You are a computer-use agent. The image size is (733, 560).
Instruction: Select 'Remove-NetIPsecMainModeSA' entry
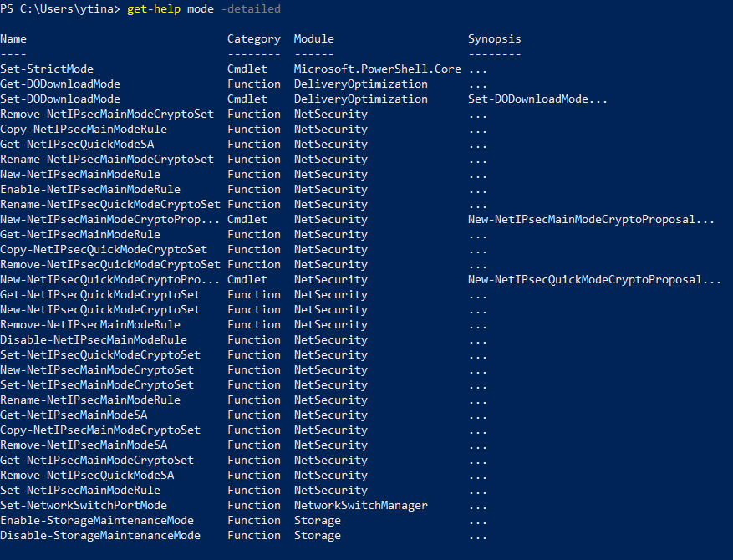pyautogui.click(x=84, y=445)
